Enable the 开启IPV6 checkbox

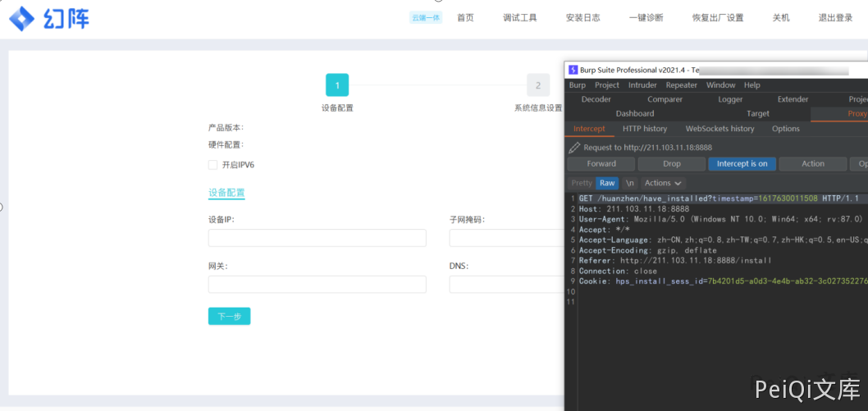coord(213,165)
